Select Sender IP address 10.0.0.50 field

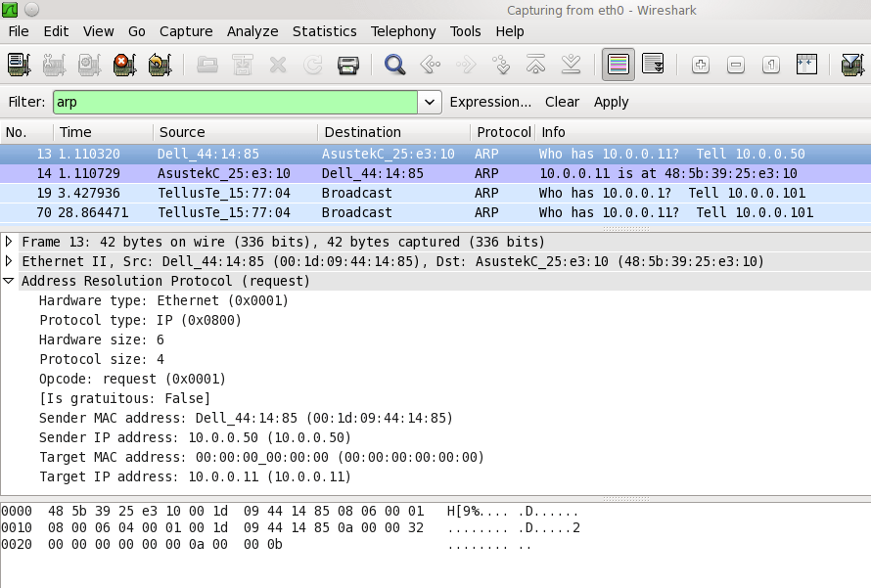pos(195,437)
